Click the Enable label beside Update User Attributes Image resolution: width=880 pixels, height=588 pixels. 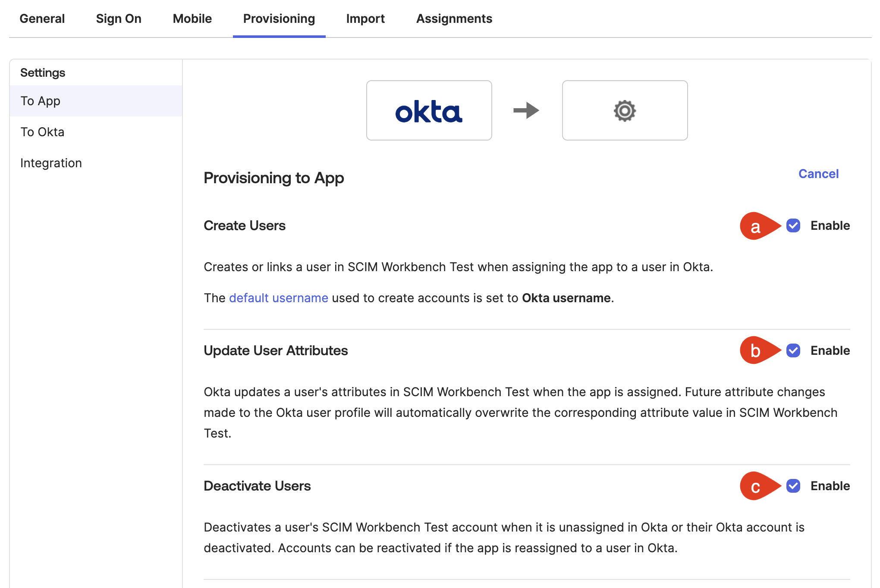[830, 350]
